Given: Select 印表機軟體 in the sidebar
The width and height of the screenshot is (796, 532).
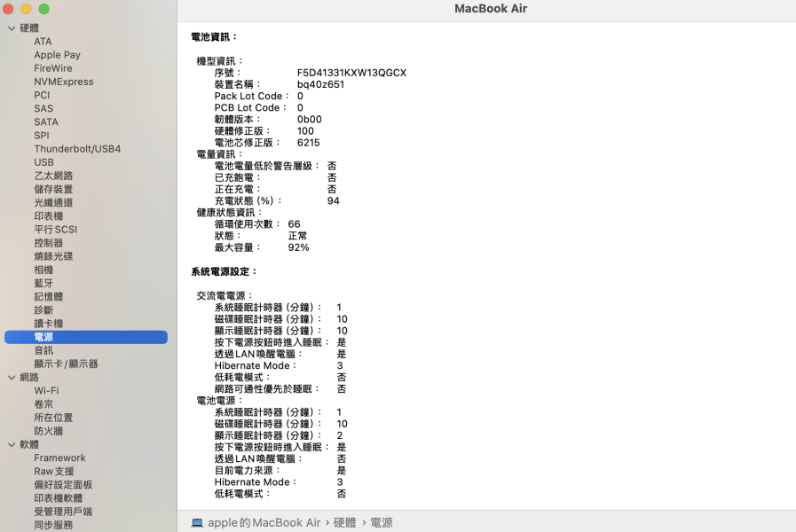Looking at the screenshot, I should click(x=58, y=498).
